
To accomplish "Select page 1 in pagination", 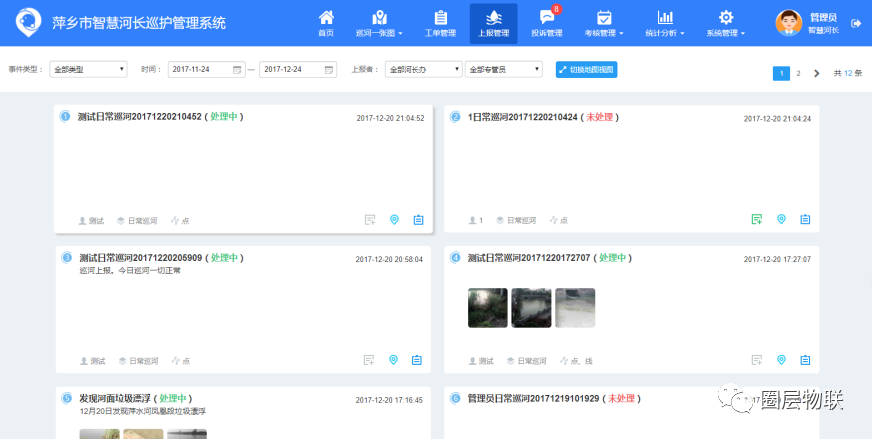I will 781,73.
